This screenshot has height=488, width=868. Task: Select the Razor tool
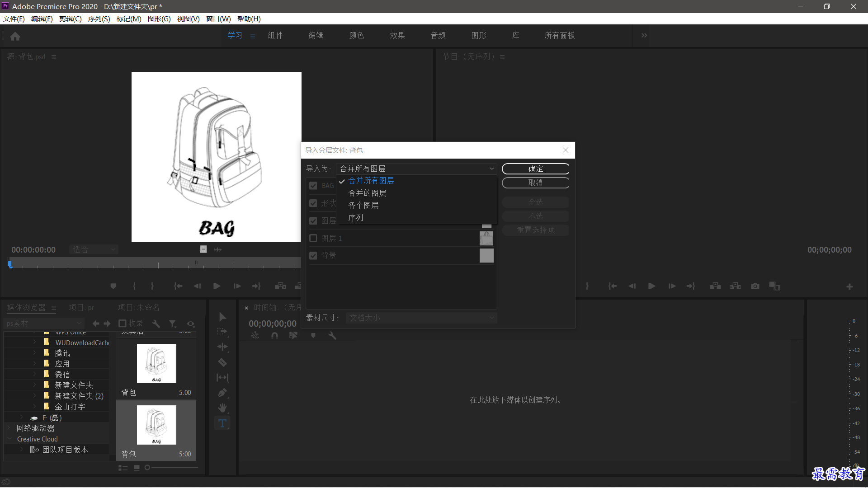222,362
